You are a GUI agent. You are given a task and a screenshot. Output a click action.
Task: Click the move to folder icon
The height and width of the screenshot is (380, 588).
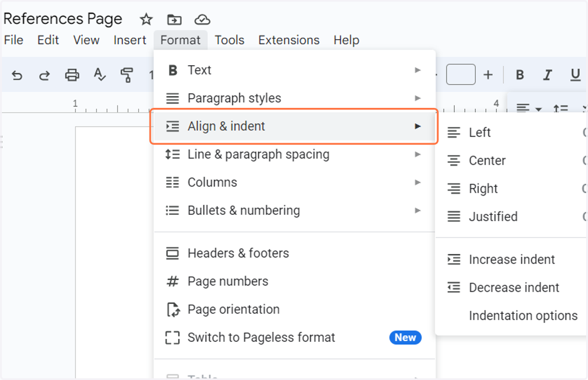pyautogui.click(x=174, y=20)
